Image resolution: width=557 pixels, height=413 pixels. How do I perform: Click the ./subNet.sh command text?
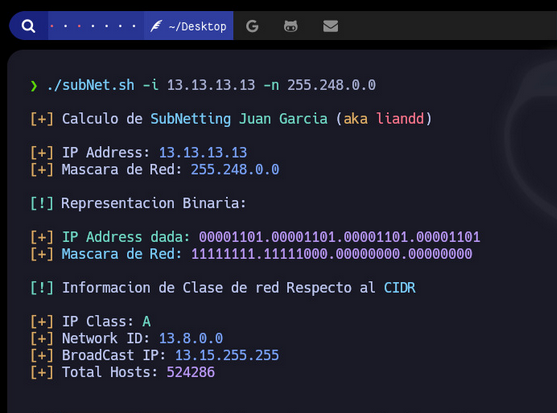[x=91, y=85]
